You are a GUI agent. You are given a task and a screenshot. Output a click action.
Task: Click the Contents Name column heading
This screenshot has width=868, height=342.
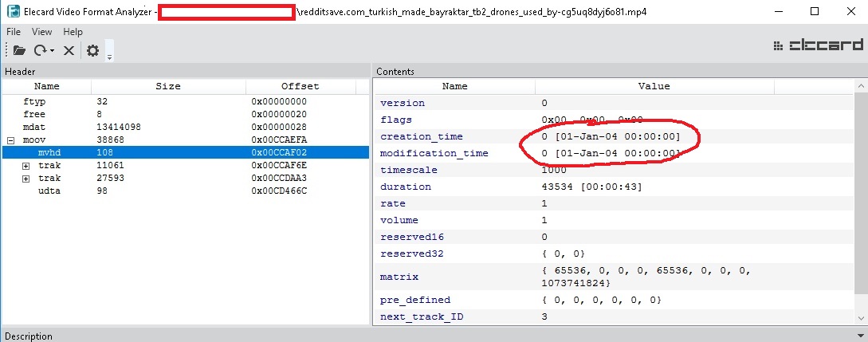pyautogui.click(x=454, y=86)
